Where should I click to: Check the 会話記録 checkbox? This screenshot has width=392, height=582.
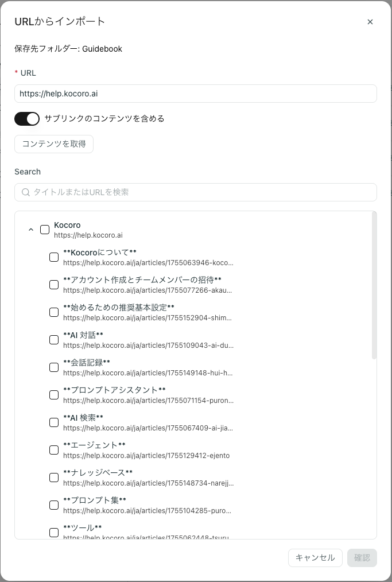click(x=54, y=367)
